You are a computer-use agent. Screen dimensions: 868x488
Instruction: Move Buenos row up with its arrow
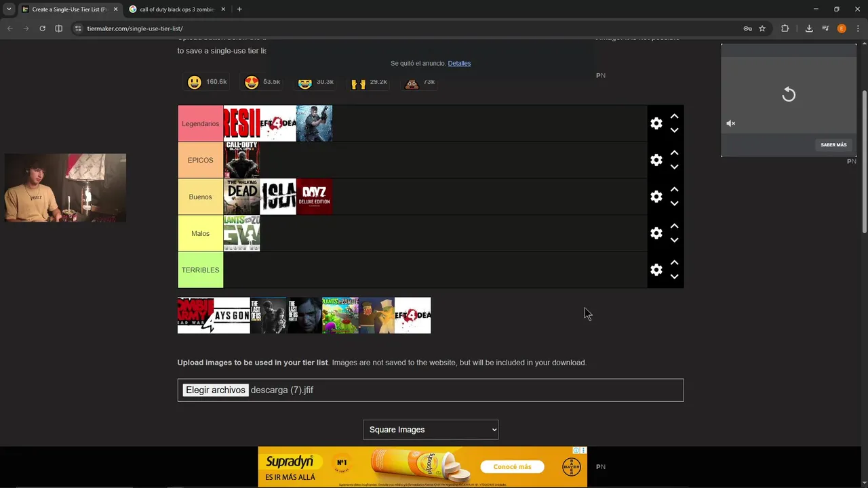674,190
